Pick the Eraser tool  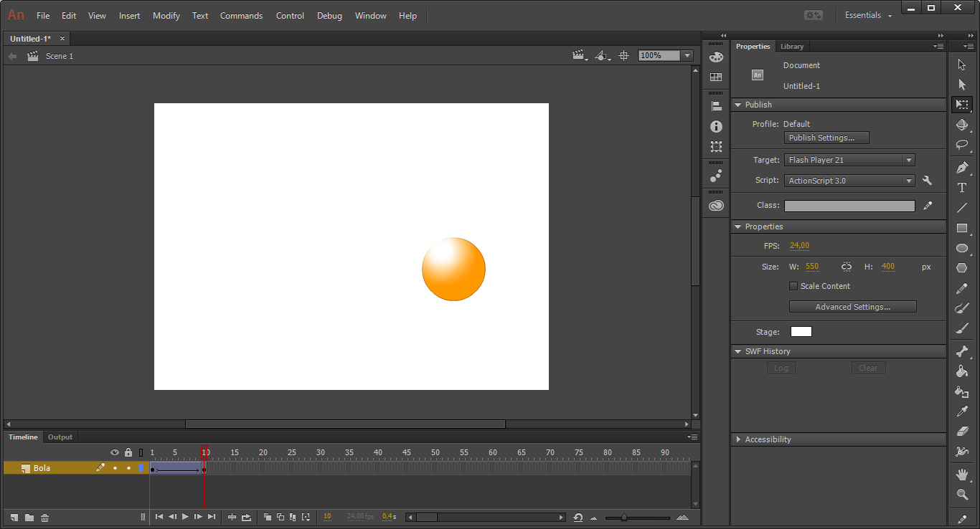click(962, 432)
